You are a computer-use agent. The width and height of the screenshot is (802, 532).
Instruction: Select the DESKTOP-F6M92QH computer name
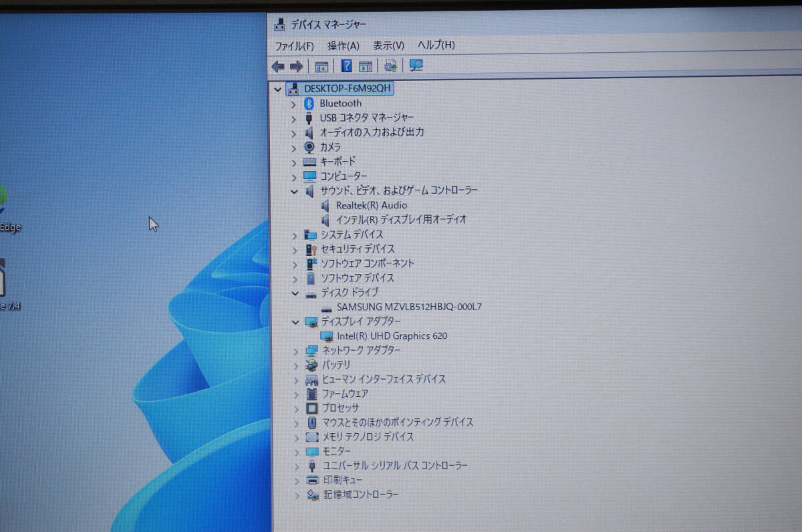[348, 88]
